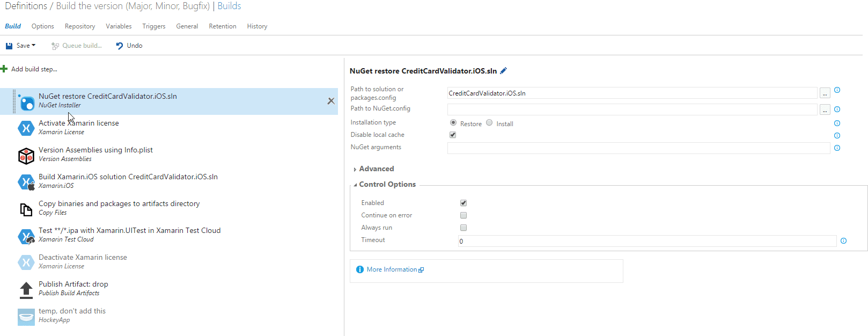The width and height of the screenshot is (868, 336).
Task: Click the NuGet arguments input field
Action: pyautogui.click(x=638, y=148)
